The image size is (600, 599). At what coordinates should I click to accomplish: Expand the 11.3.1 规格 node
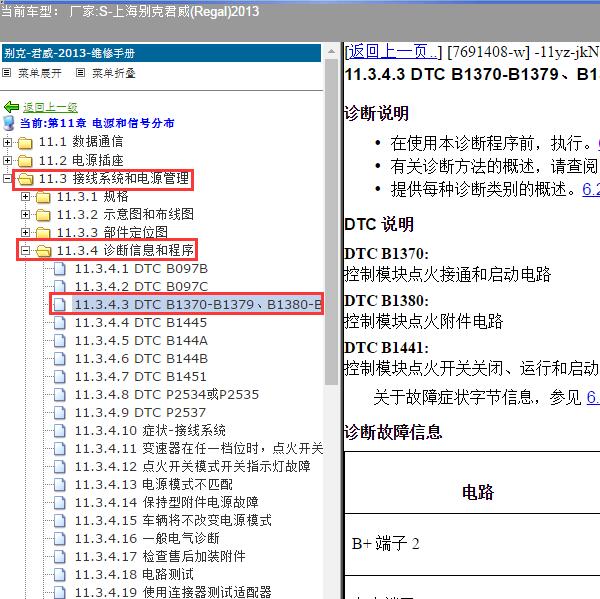click(x=25, y=196)
